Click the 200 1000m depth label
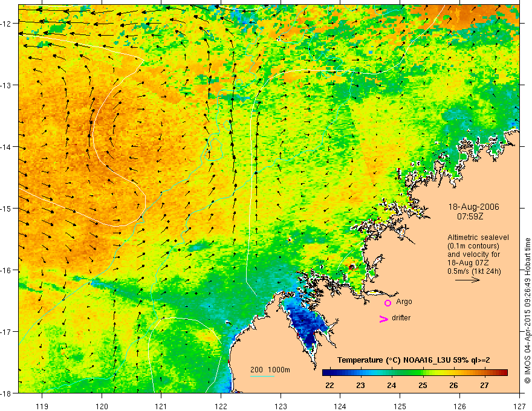The image size is (532, 411). 270,370
